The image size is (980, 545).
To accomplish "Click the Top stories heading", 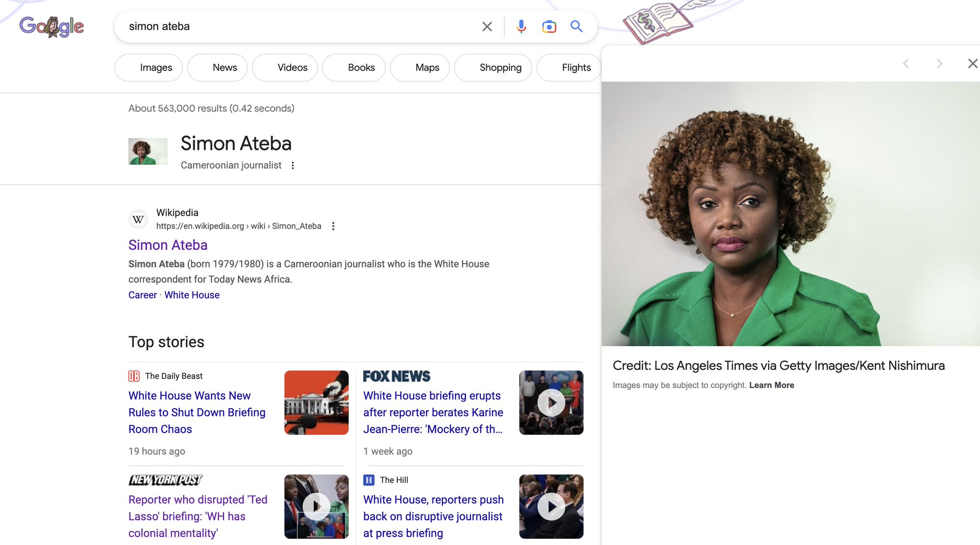I will point(166,342).
